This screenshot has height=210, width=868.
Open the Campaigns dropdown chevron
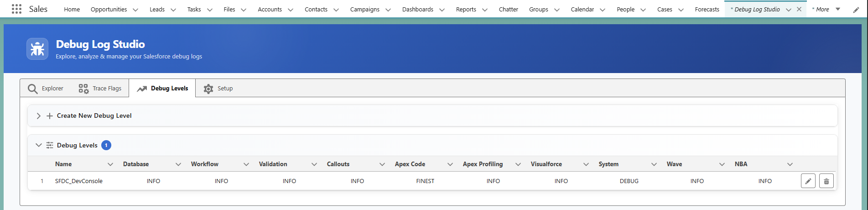(388, 10)
